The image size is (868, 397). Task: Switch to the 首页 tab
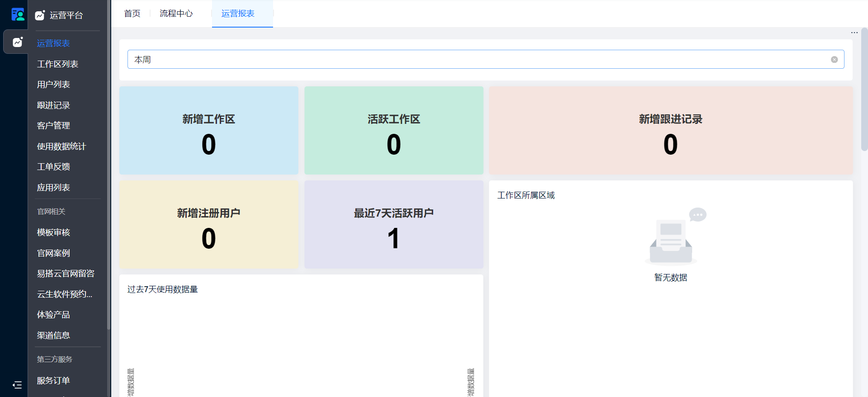[132, 14]
